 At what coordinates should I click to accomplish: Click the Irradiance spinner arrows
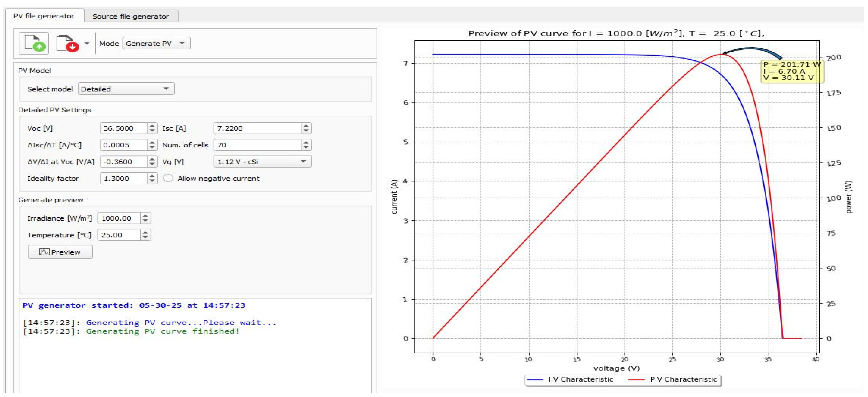click(145, 218)
